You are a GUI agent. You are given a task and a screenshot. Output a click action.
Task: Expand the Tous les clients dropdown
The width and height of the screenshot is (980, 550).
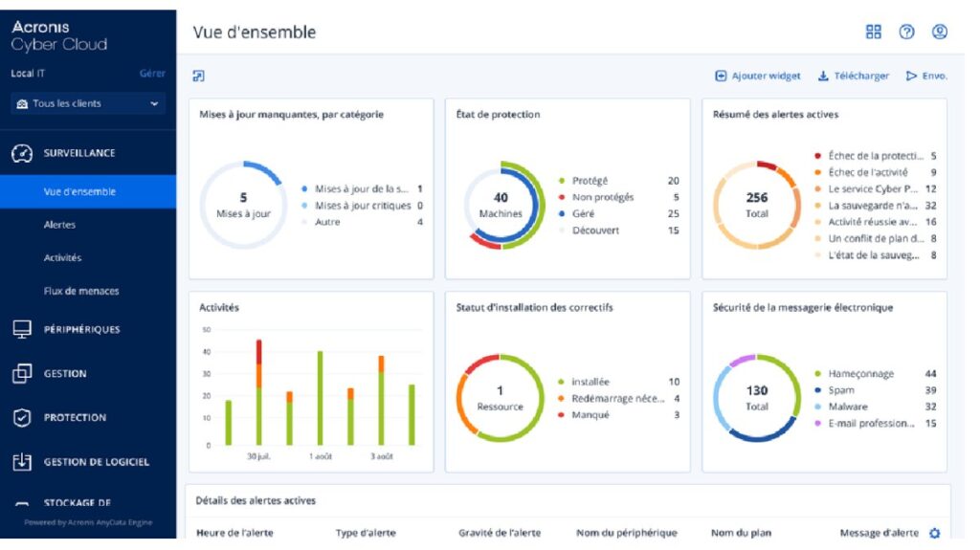pos(88,103)
